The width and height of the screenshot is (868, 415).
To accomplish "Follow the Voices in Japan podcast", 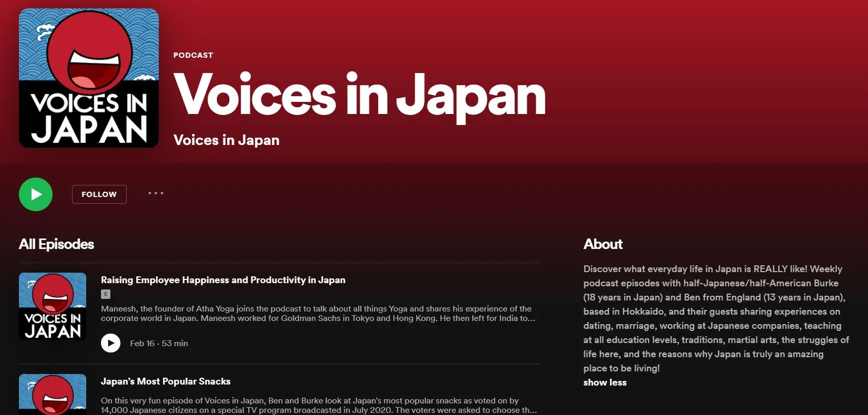I will tap(99, 194).
